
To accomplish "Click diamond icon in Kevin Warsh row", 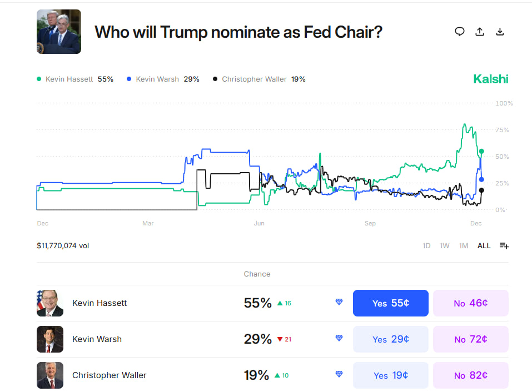I will point(339,338).
